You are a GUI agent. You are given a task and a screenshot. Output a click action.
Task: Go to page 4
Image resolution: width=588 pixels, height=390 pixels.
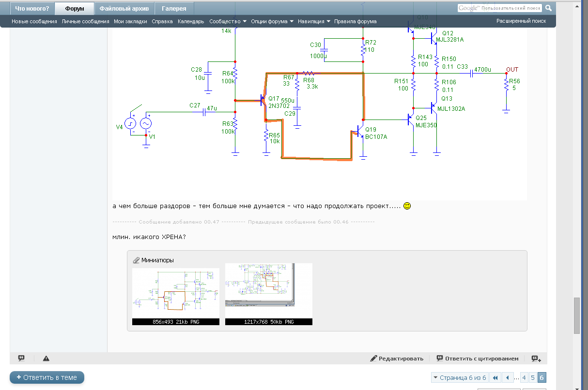[524, 377]
